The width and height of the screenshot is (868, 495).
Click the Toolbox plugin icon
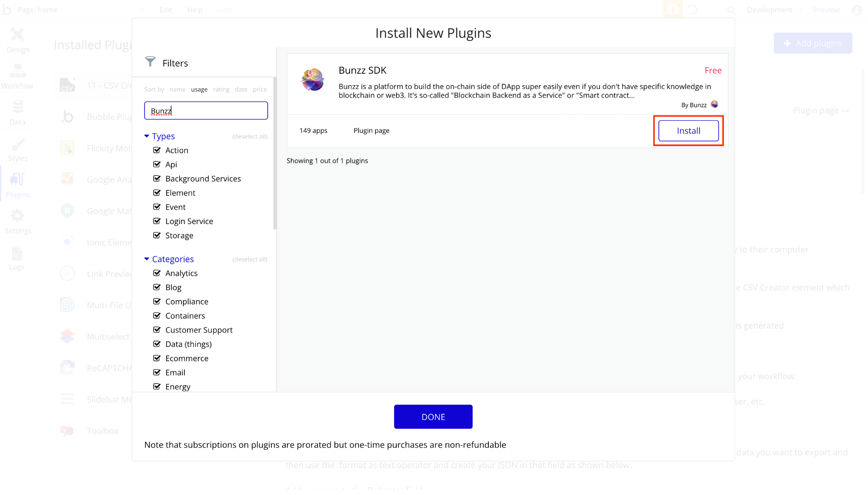tap(67, 430)
